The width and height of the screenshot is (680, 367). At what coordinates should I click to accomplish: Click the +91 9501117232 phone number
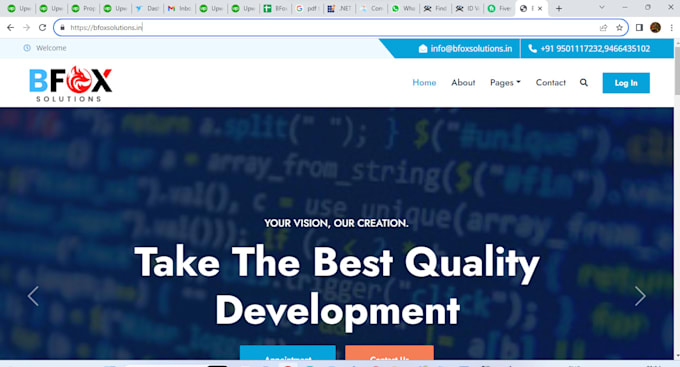coord(571,49)
